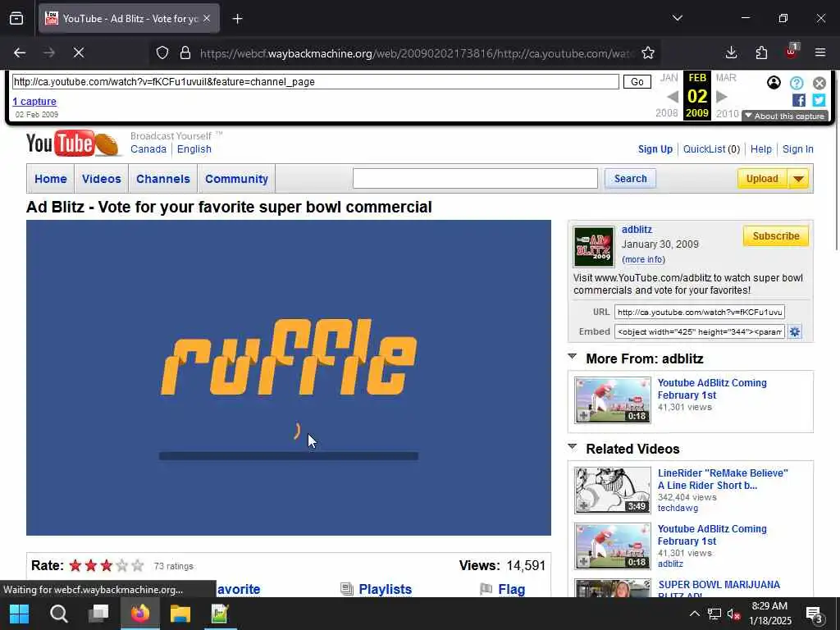Open the Help link
The width and height of the screenshot is (840, 630).
pyautogui.click(x=760, y=149)
